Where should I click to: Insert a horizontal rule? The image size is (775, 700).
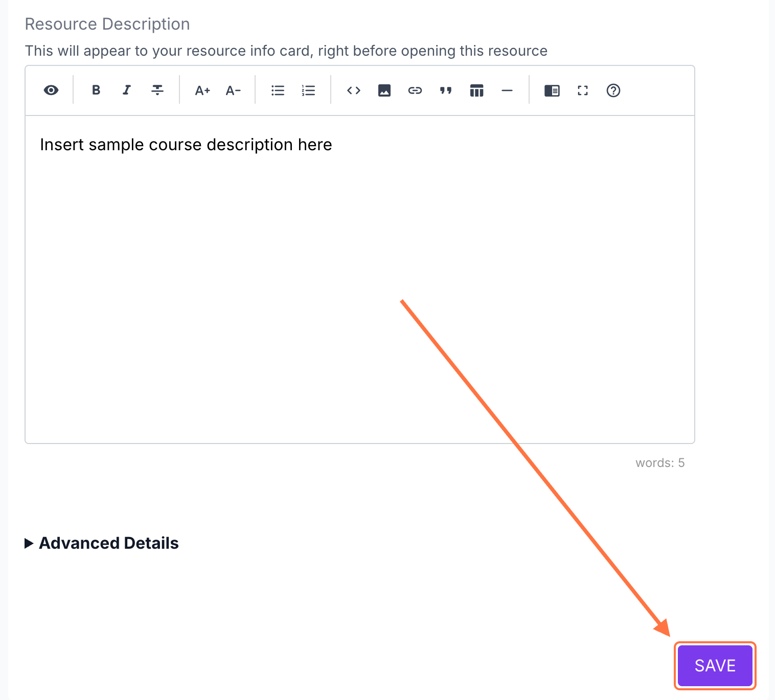coord(507,90)
